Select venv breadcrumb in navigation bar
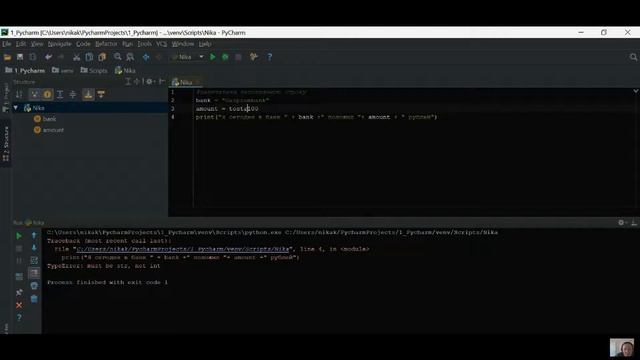Image resolution: width=640 pixels, height=360 pixels. point(63,71)
